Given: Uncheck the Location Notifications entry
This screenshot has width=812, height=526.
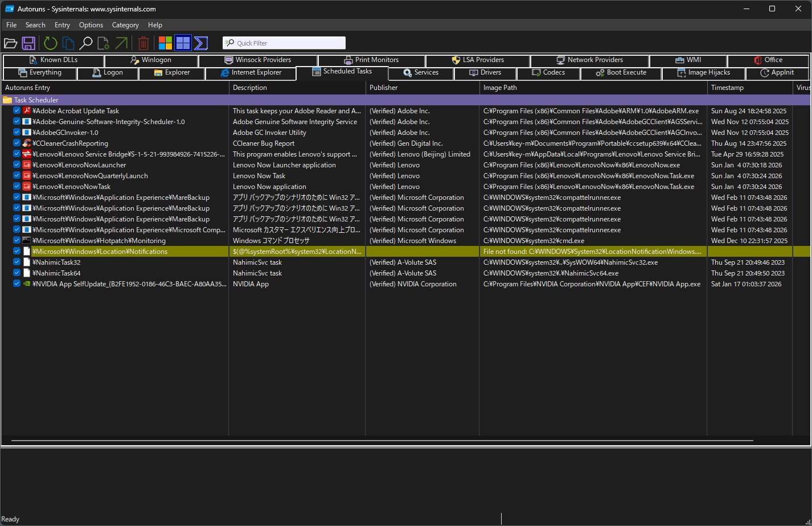Looking at the screenshot, I should [17, 252].
